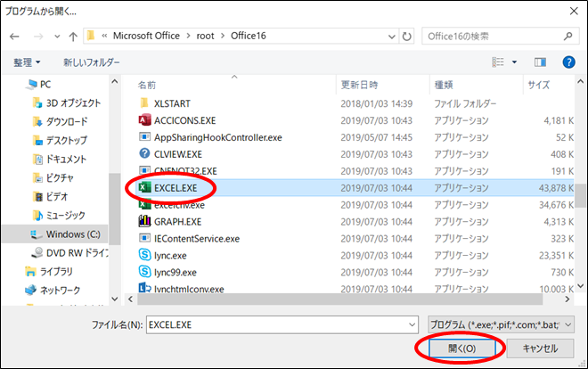
Task: Click the AppSharingHookController.exe icon
Action: pyautogui.click(x=144, y=136)
